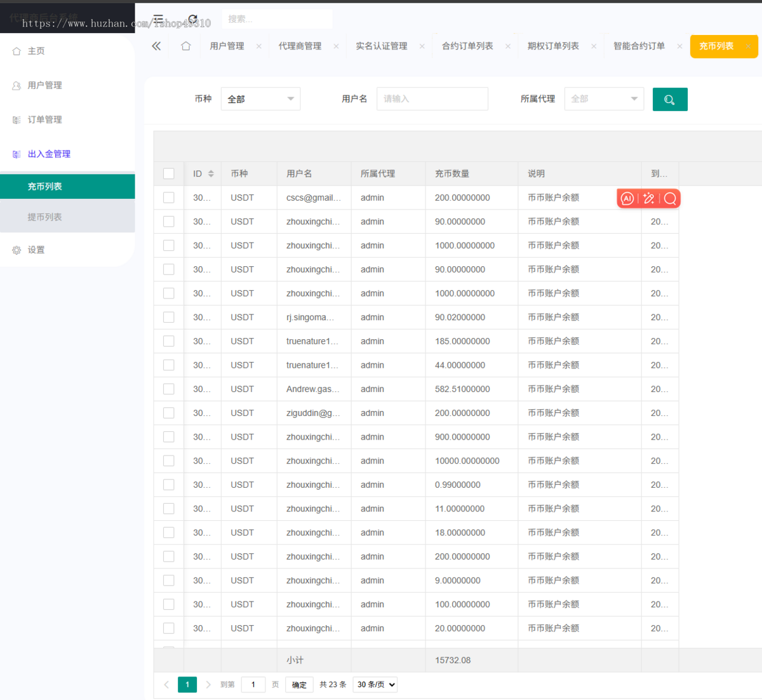The image size is (762, 700).
Task: Click the 确定 page jump button
Action: point(299,685)
